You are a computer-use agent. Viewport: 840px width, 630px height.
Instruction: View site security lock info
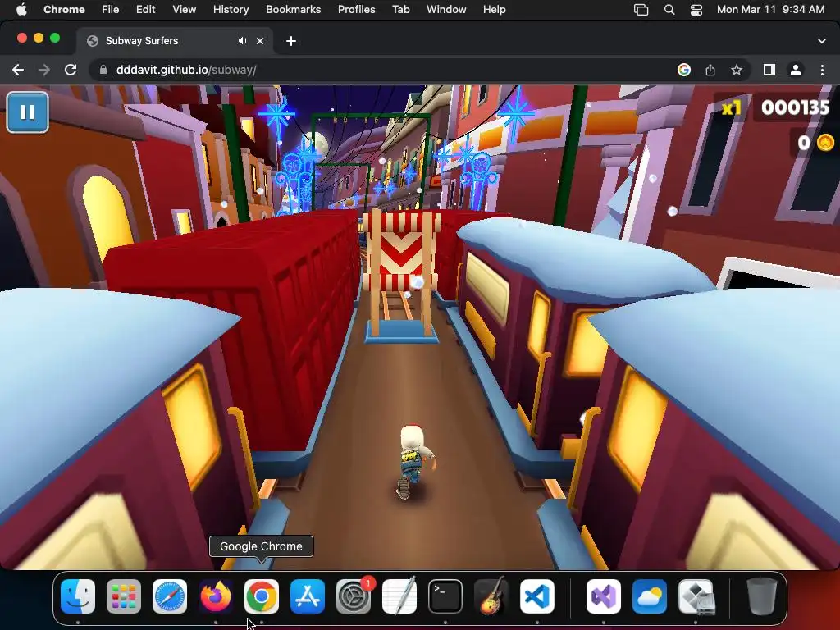coord(103,71)
